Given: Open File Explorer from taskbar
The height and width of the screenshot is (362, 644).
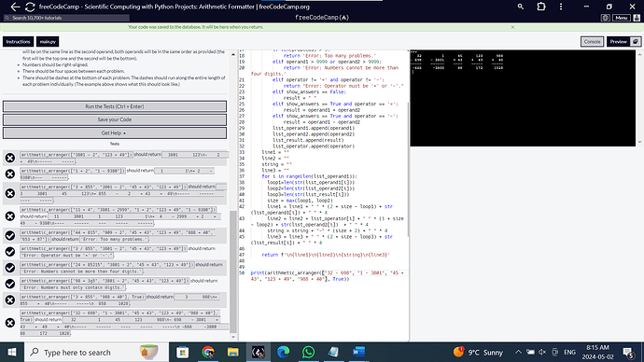Looking at the screenshot, I should [233, 352].
